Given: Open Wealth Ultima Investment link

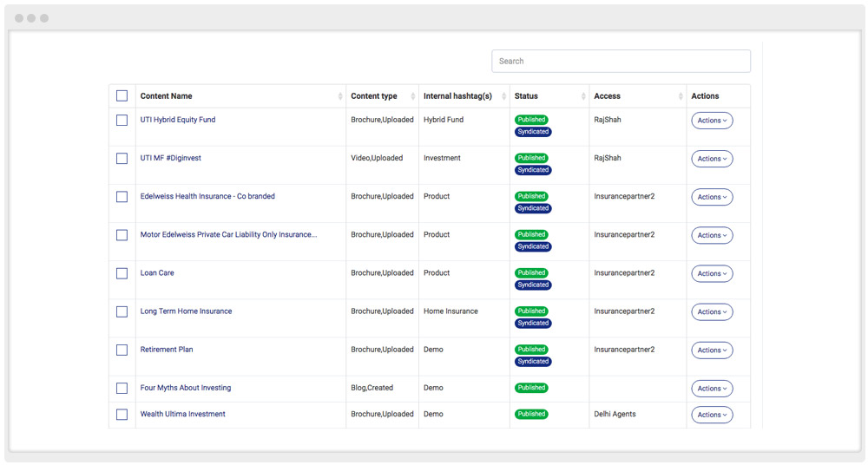Looking at the screenshot, I should click(182, 414).
